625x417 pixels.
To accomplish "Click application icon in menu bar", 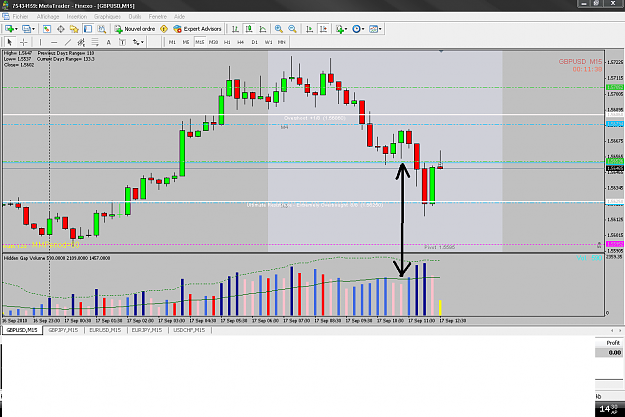I will pyautogui.click(x=6, y=17).
